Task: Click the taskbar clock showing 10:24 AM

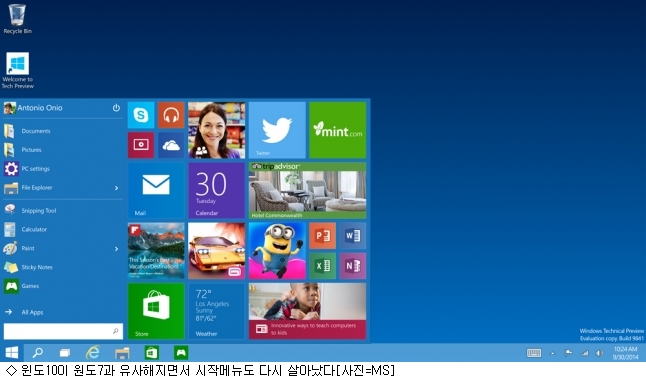Action: [625, 353]
